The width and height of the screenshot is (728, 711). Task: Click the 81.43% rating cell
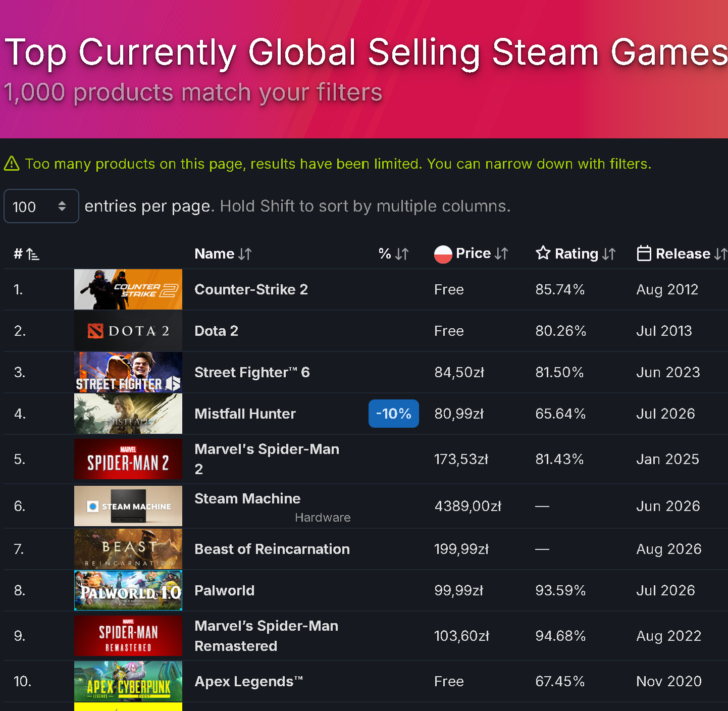(560, 459)
